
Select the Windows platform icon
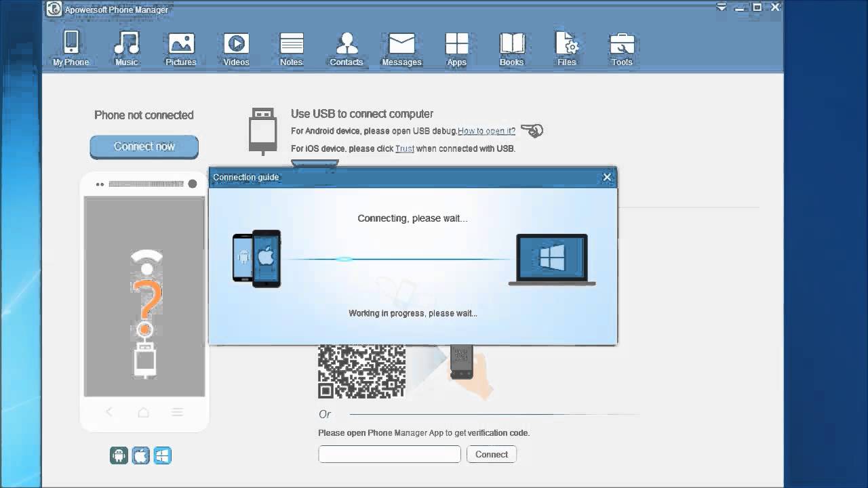coord(162,455)
